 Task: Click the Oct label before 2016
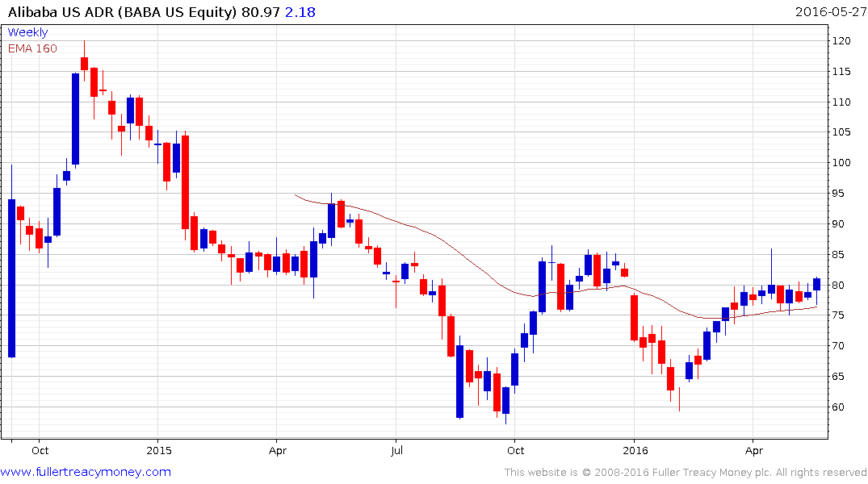click(x=515, y=450)
